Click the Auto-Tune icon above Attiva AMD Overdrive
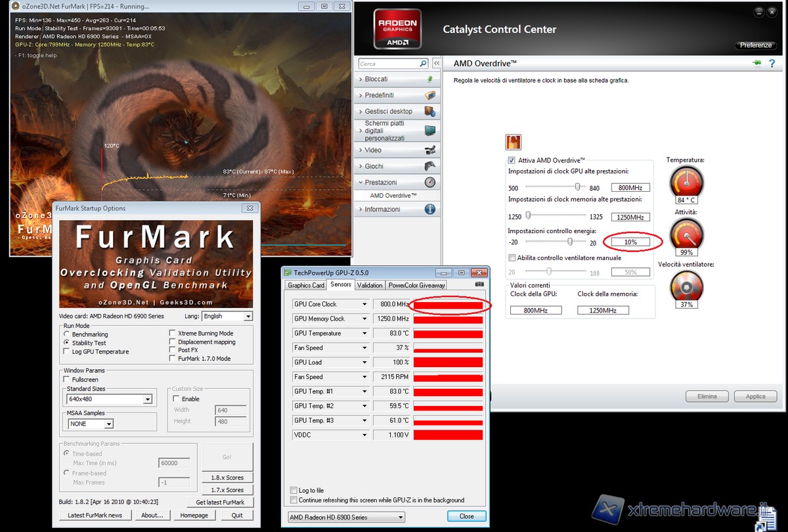Viewport: 788px width, 532px height. (x=513, y=142)
